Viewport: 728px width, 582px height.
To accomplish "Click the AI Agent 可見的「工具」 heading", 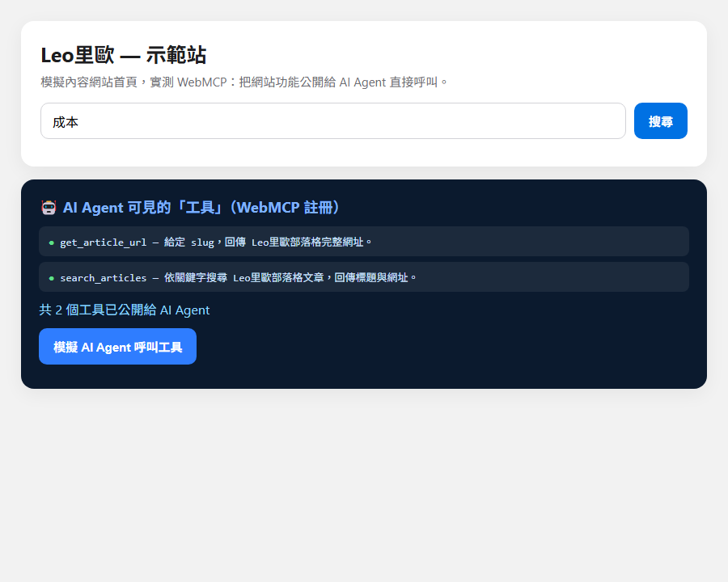I will 201,208.
